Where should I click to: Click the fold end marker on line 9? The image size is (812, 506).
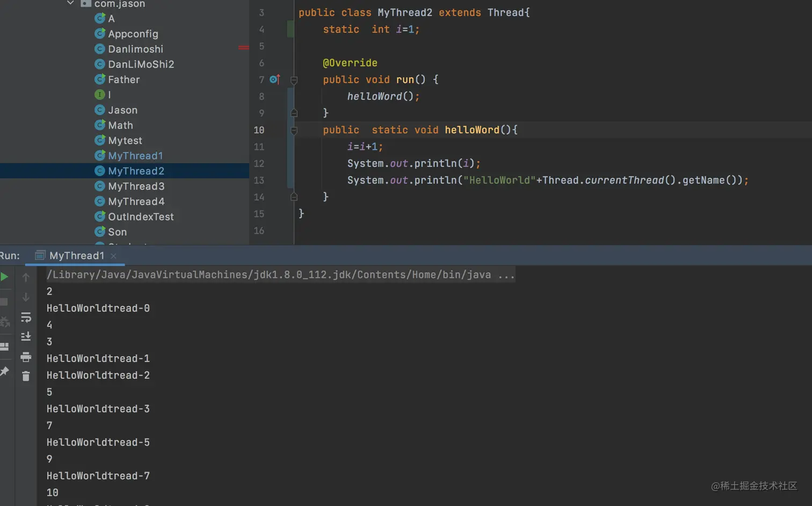[x=294, y=113]
